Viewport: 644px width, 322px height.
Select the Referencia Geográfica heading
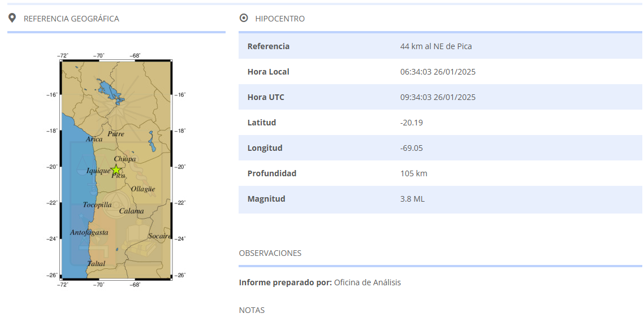point(71,19)
